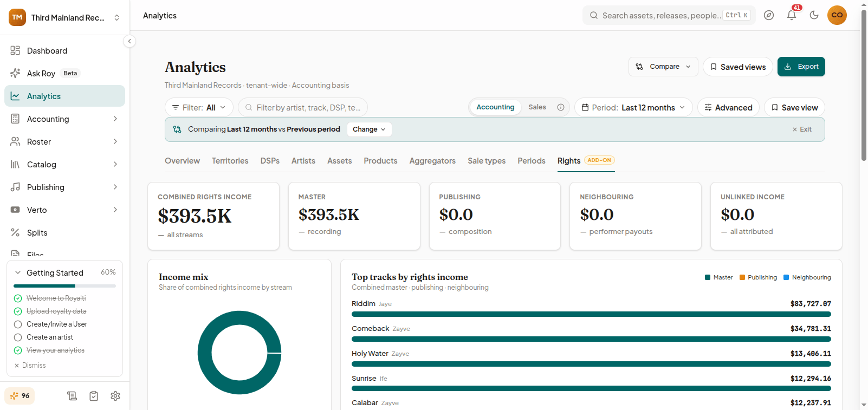Switch to dark mode moon icon
Image resolution: width=868 pixels, height=410 pixels.
tap(814, 15)
